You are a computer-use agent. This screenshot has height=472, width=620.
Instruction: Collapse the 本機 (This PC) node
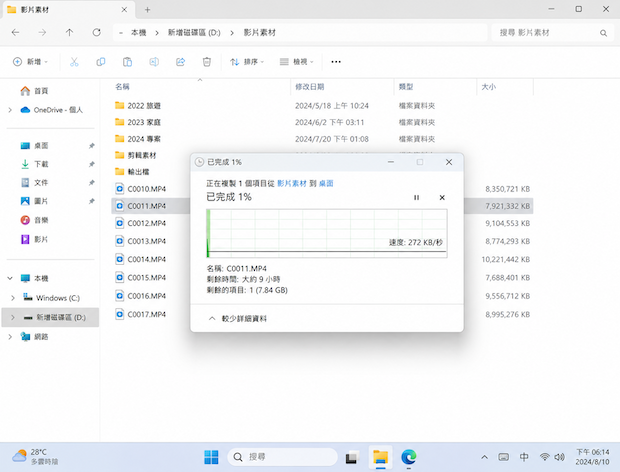[x=10, y=278]
